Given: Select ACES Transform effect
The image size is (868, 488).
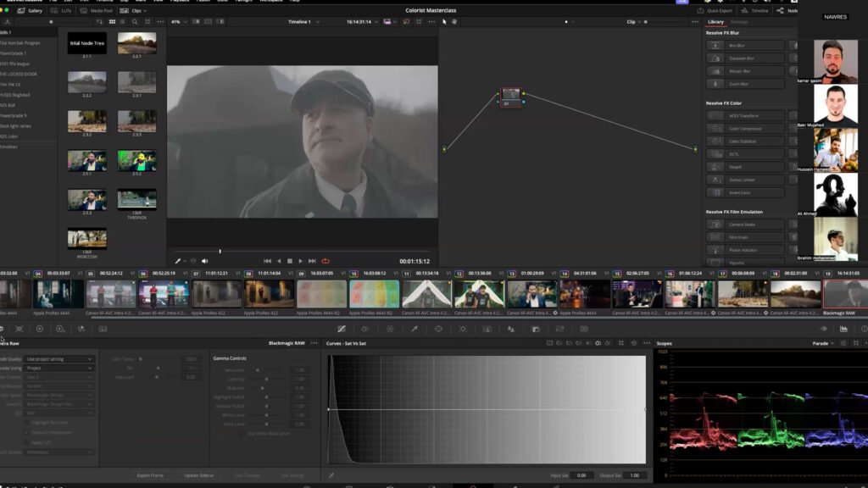Looking at the screenshot, I should pyautogui.click(x=745, y=115).
